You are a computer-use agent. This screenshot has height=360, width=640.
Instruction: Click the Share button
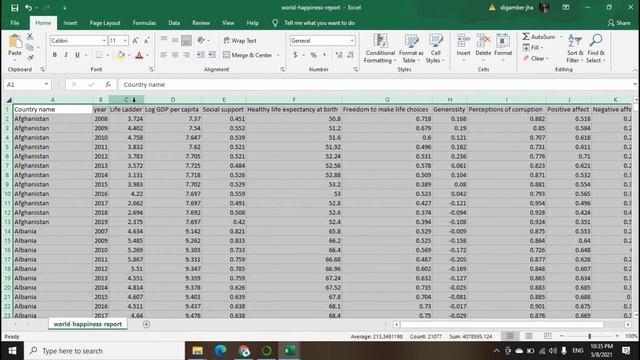619,23
